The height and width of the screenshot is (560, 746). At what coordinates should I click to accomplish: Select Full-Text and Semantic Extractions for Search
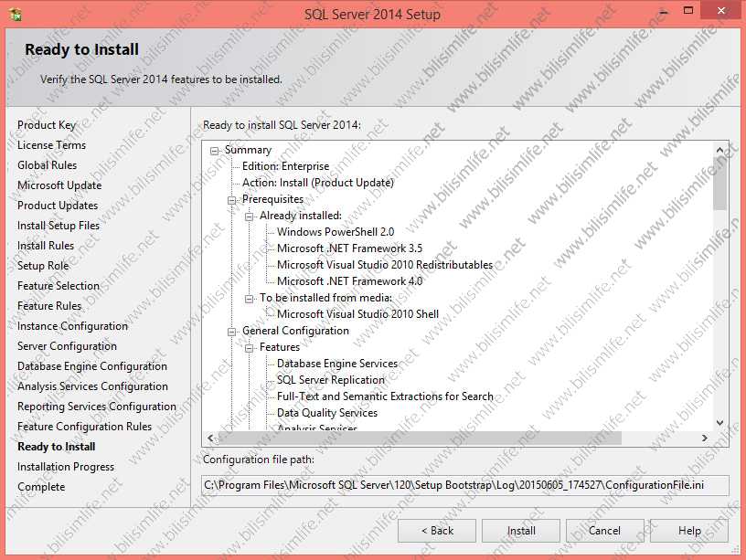tap(385, 396)
